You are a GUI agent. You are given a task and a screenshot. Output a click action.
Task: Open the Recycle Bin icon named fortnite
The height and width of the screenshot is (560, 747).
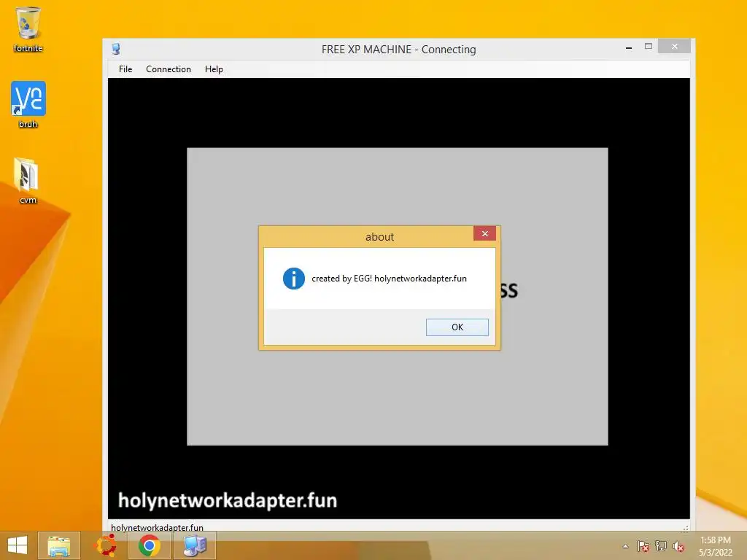pyautogui.click(x=28, y=28)
